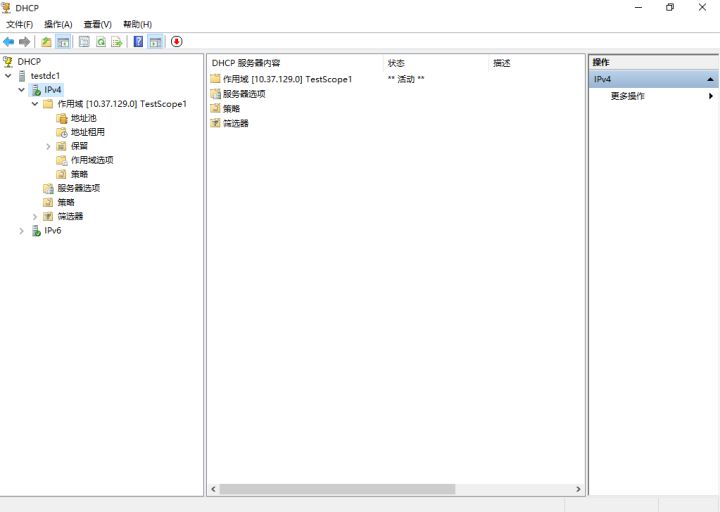Click the ** 活动 ** status cell
This screenshot has height=512, width=720.
click(406, 79)
